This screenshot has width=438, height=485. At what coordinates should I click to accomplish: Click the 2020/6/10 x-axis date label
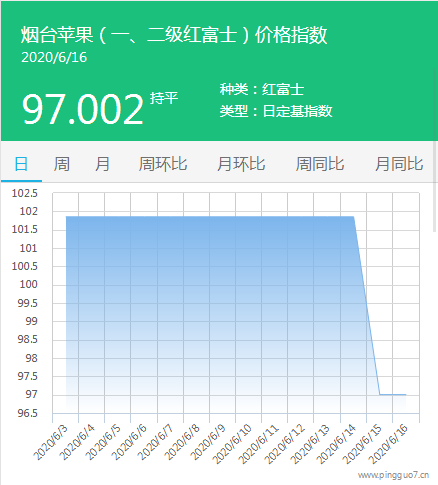[232, 444]
